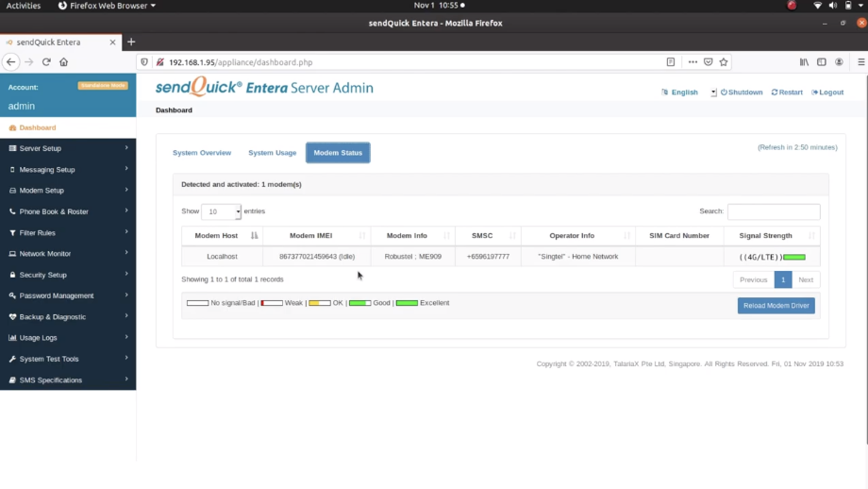Toggle Firefox reader view icon
This screenshot has height=489, width=868.
point(671,62)
